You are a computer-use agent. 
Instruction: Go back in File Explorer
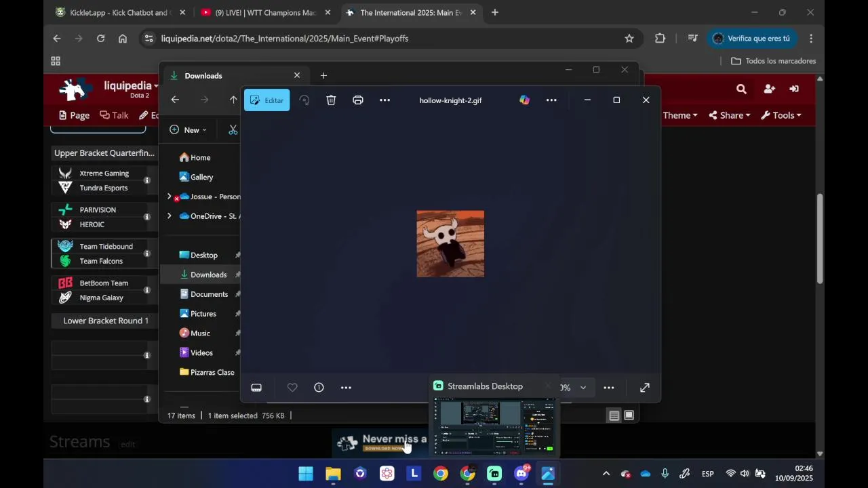[x=175, y=100]
